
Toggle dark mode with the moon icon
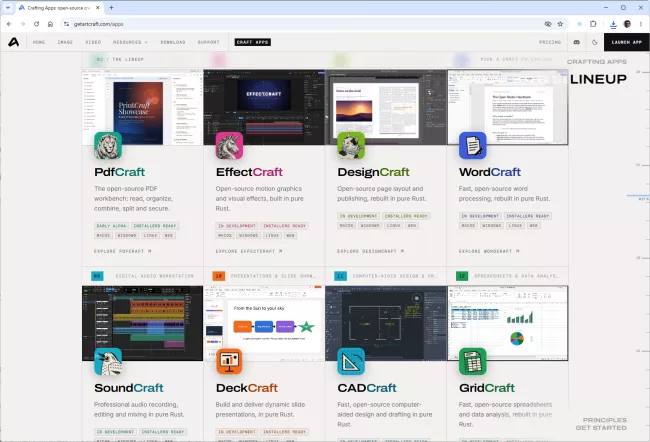595,42
